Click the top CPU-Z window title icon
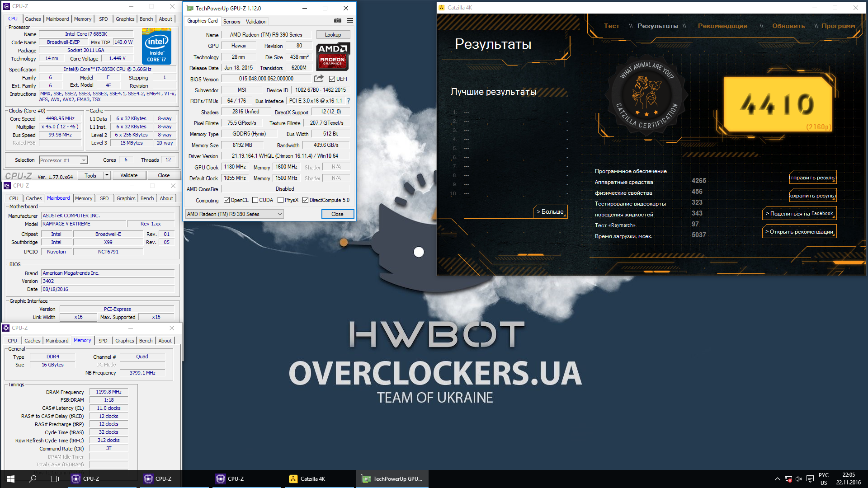868x488 pixels. coord(6,6)
